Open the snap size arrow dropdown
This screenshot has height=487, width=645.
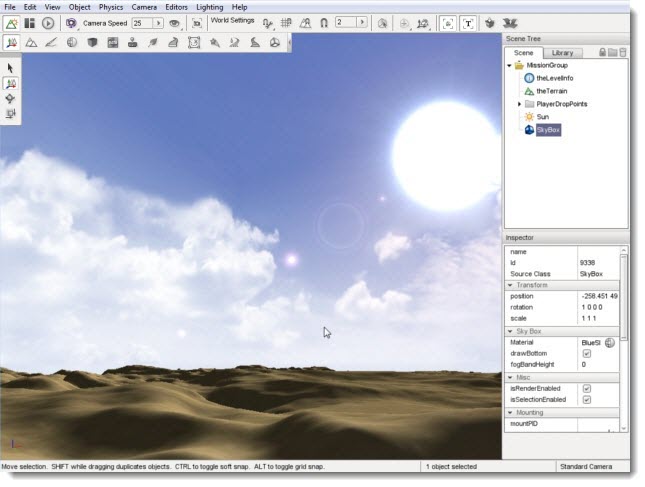[x=362, y=22]
